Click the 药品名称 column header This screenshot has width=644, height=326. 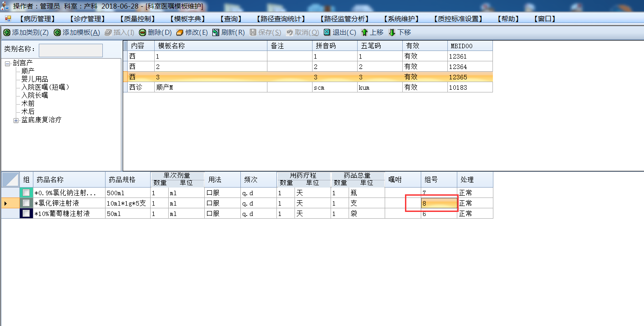click(69, 179)
